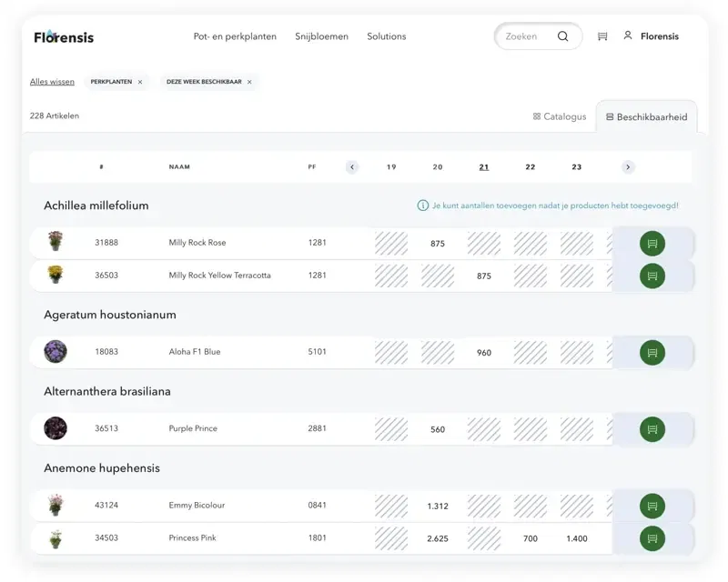Image resolution: width=728 pixels, height=582 pixels.
Task: Open Emmy Bicolour plant thumbnail
Action: pos(56,505)
